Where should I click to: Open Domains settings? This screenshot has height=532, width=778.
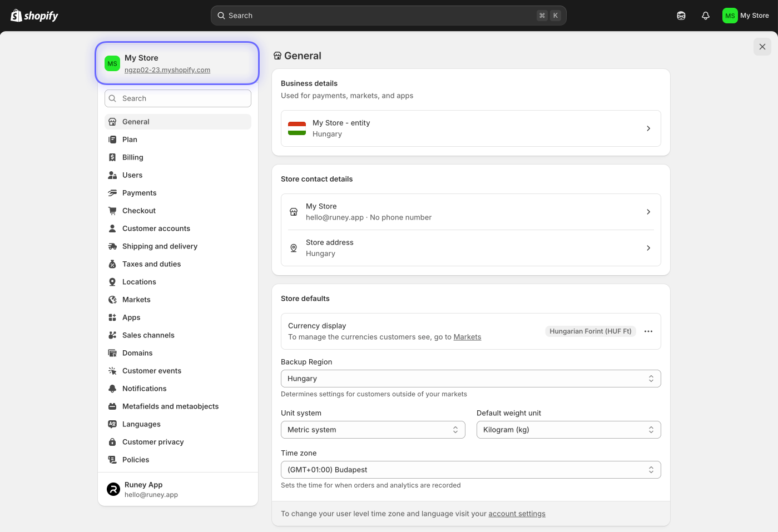coord(178,353)
